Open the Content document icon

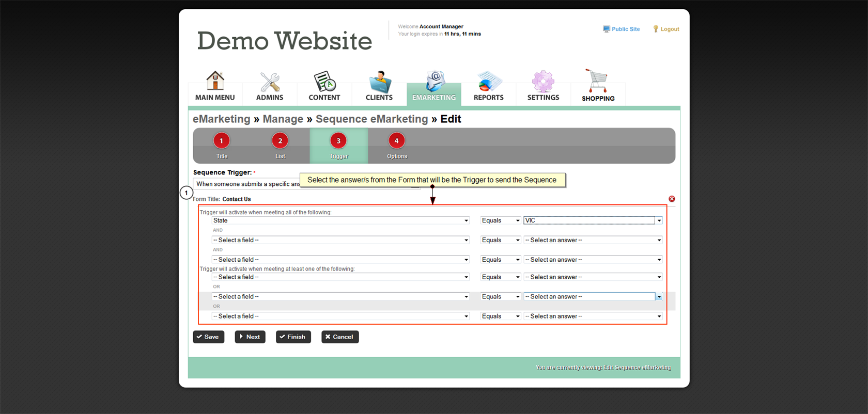[324, 82]
